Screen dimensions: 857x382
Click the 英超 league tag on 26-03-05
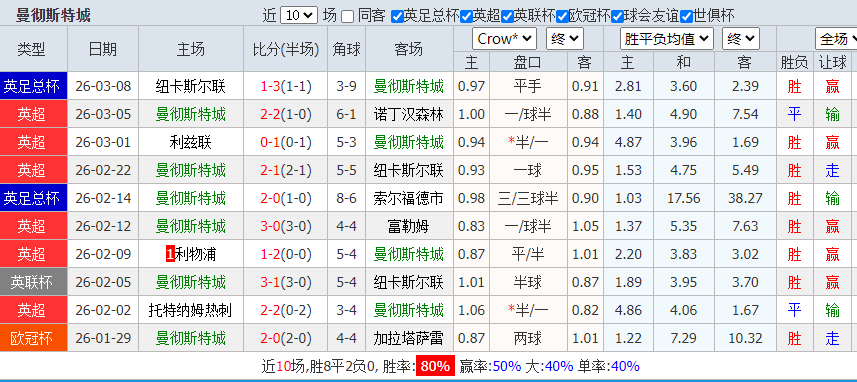(x=33, y=114)
